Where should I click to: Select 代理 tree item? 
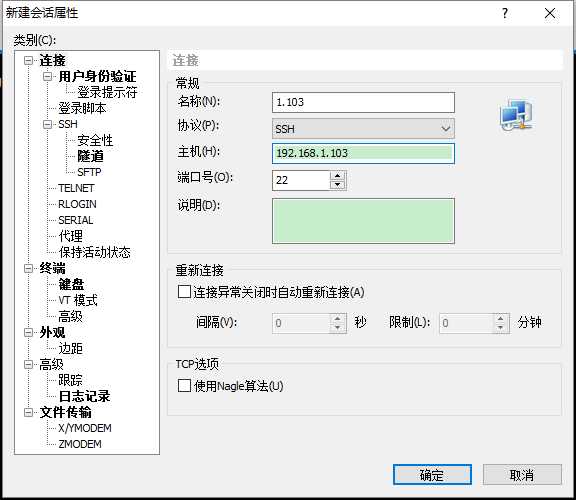click(71, 236)
